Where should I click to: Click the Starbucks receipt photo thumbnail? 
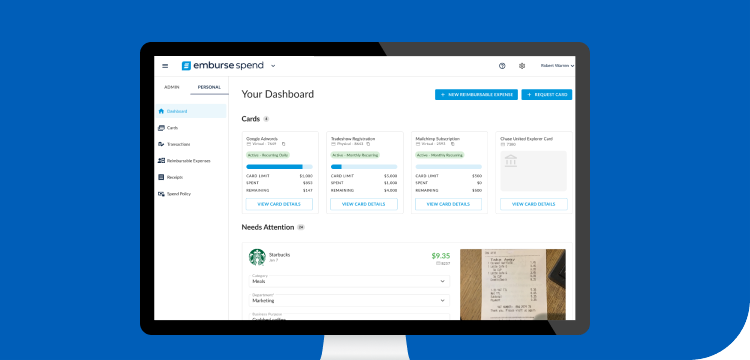[x=513, y=284]
